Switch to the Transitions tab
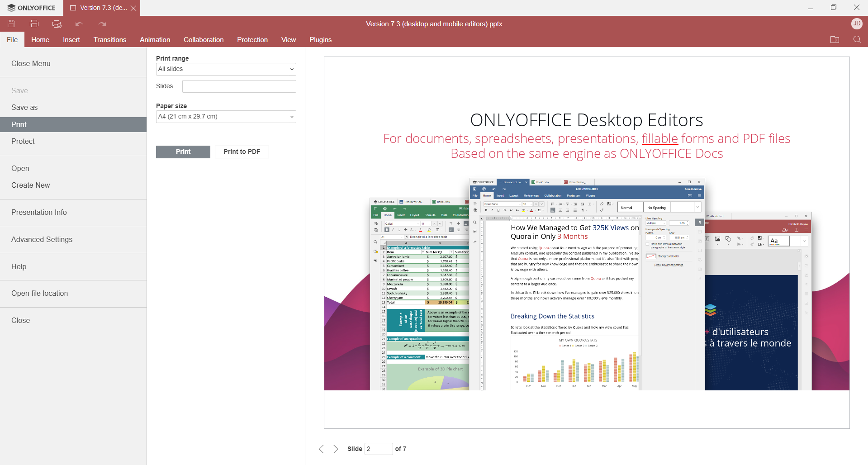 pos(109,40)
